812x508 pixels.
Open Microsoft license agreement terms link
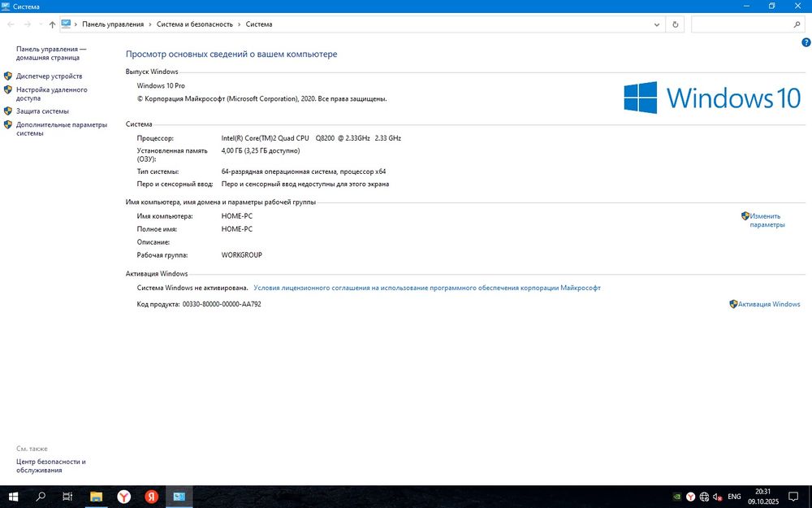427,288
